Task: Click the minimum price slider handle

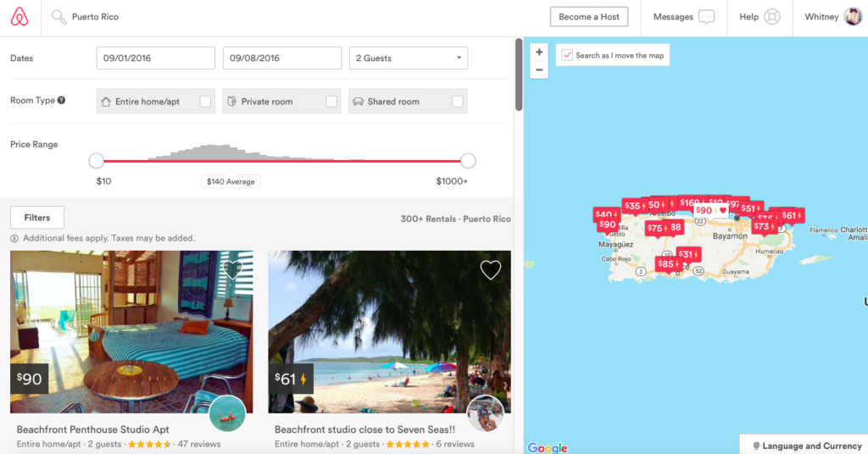Action: [x=97, y=161]
